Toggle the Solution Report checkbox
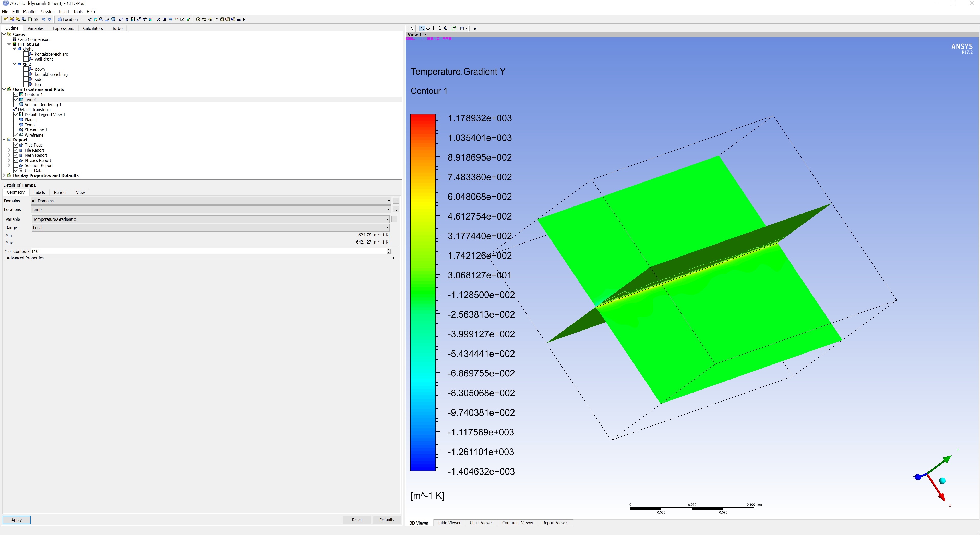This screenshot has height=535, width=980. 16,165
